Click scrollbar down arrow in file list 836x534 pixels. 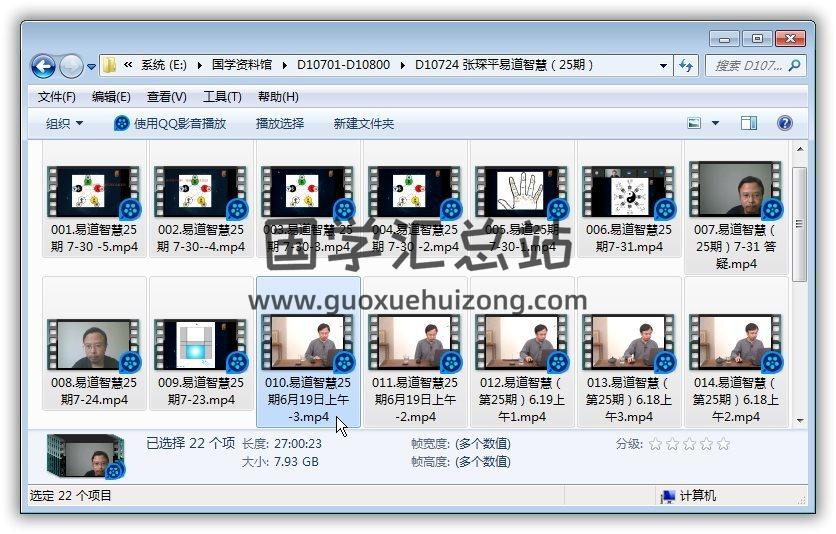pos(799,420)
